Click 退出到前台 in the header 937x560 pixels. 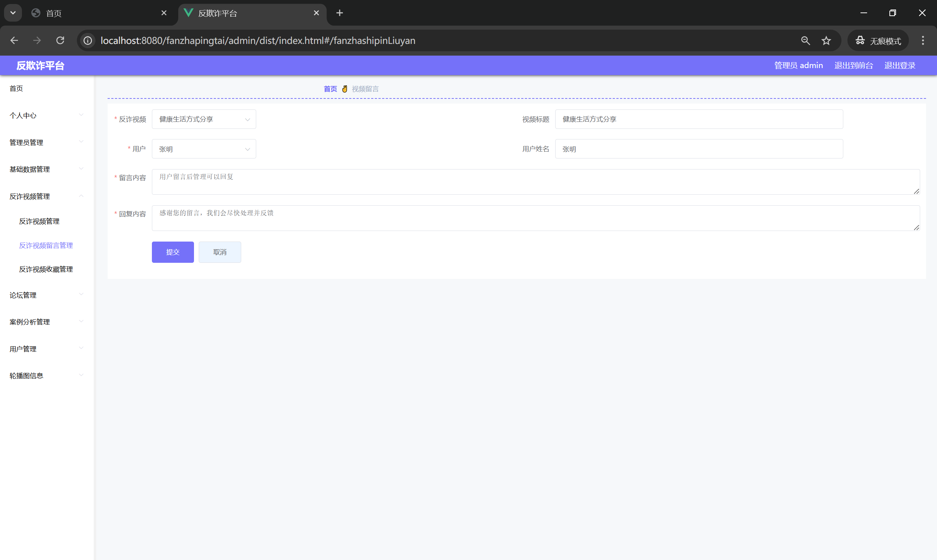tap(854, 65)
